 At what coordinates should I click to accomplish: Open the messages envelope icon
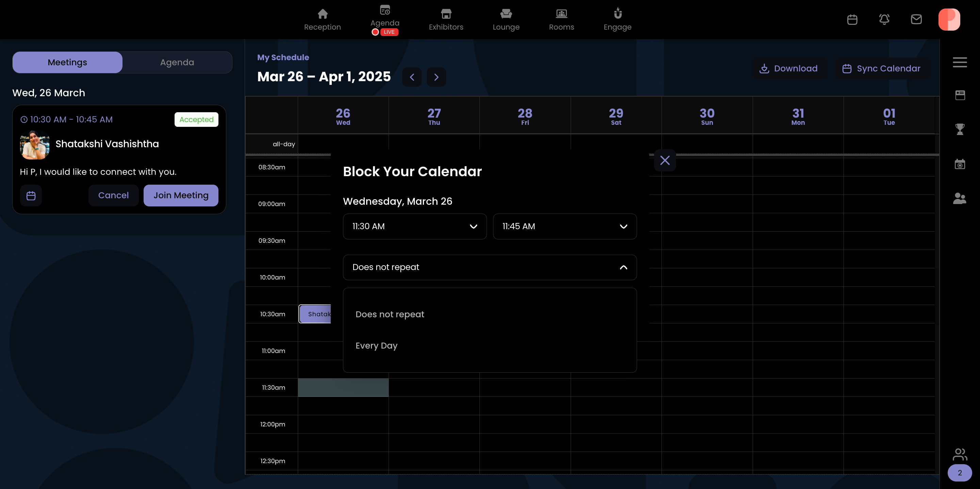click(x=916, y=19)
